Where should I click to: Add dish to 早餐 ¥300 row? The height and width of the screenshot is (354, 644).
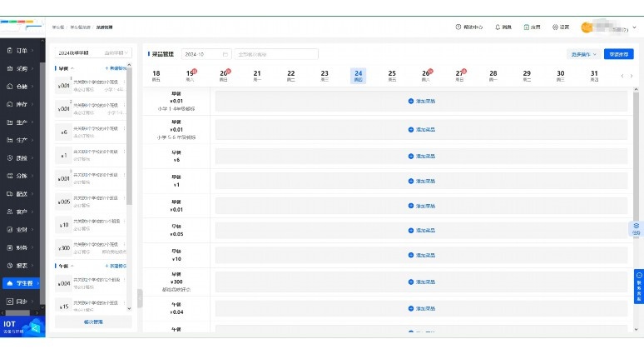coord(421,282)
